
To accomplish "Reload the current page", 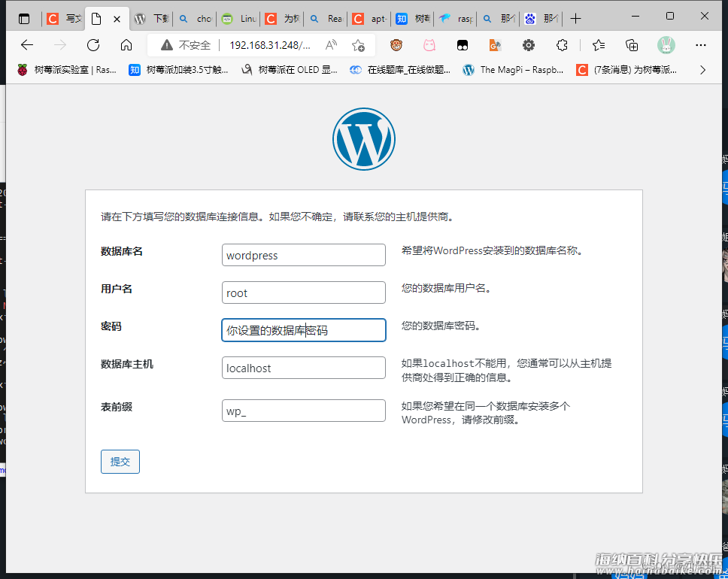I will point(93,45).
